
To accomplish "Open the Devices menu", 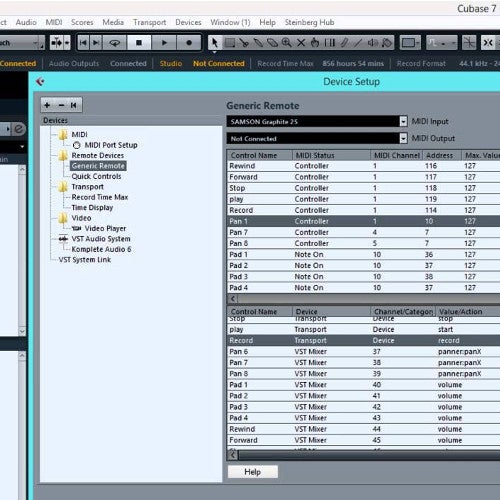I will [188, 22].
